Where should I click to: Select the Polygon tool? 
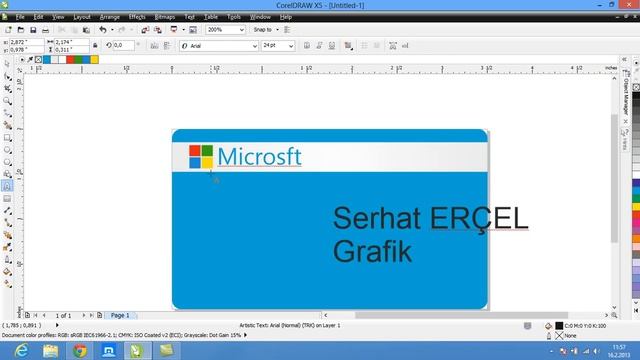(x=7, y=162)
